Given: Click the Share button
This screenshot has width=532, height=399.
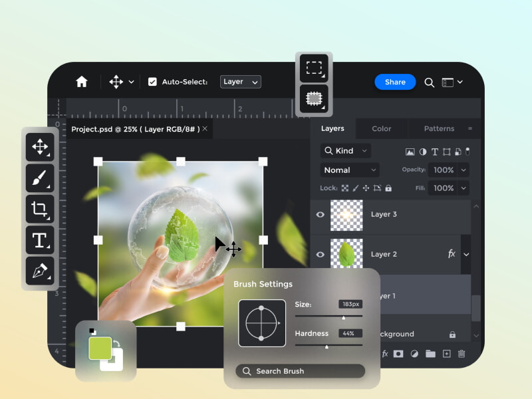Looking at the screenshot, I should click(395, 82).
